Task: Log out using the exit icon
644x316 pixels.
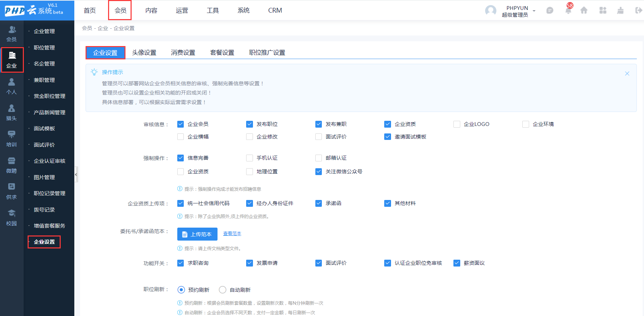Action: tap(639, 11)
